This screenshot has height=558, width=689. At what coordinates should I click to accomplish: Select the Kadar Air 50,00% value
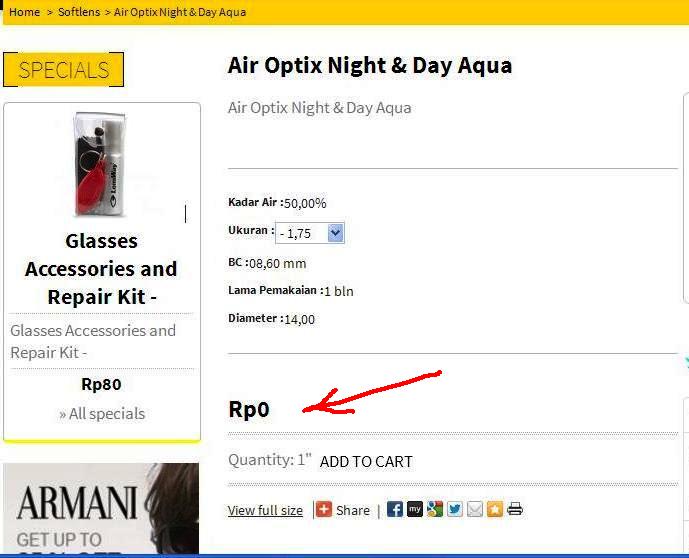point(305,203)
